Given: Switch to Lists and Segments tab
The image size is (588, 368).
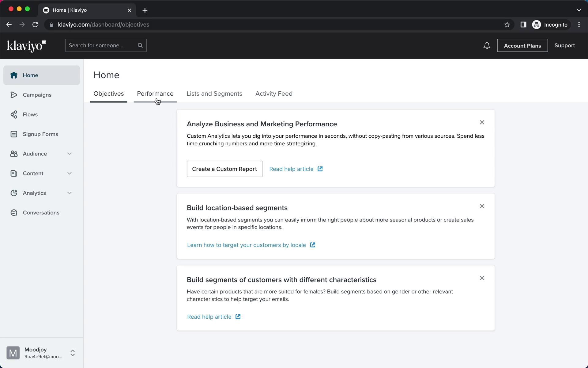Looking at the screenshot, I should point(214,94).
